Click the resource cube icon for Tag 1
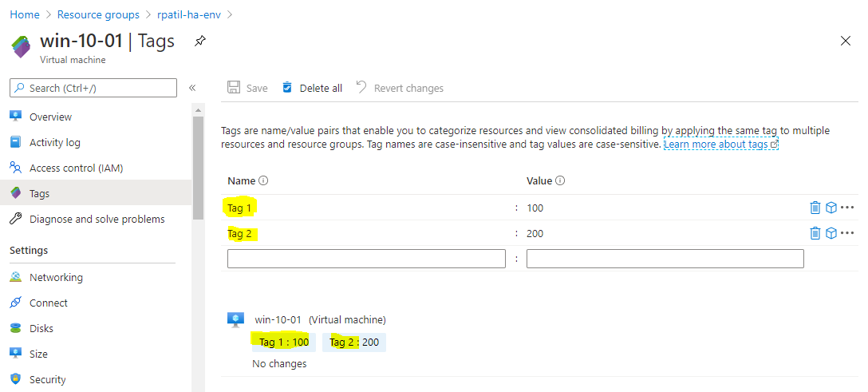This screenshot has width=868, height=392. pyautogui.click(x=831, y=208)
